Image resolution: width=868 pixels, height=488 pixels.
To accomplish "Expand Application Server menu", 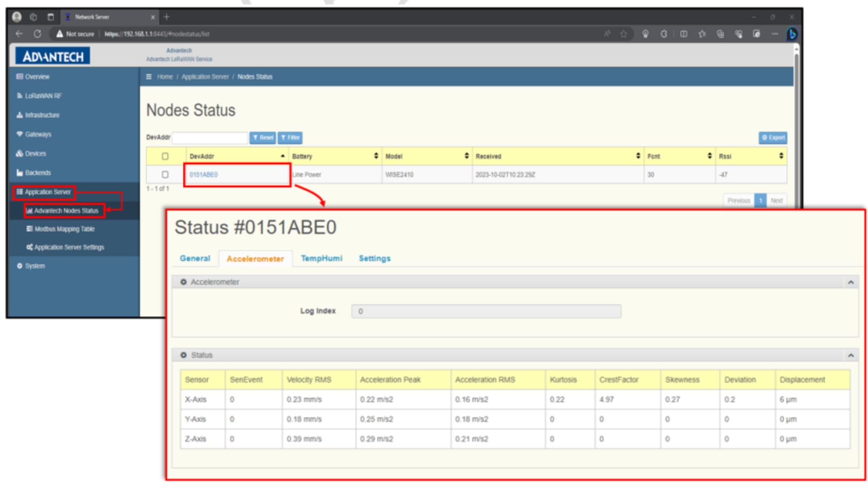I will (44, 192).
